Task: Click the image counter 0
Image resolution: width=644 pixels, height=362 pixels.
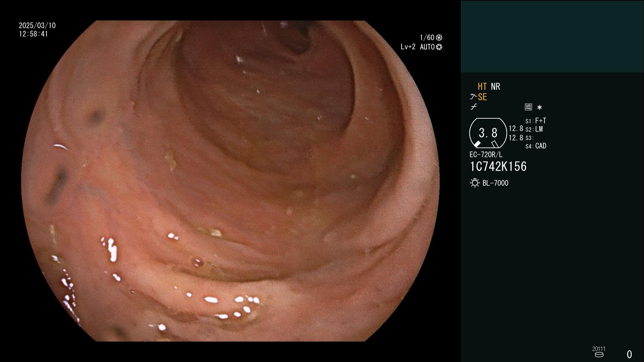Action: [x=629, y=354]
